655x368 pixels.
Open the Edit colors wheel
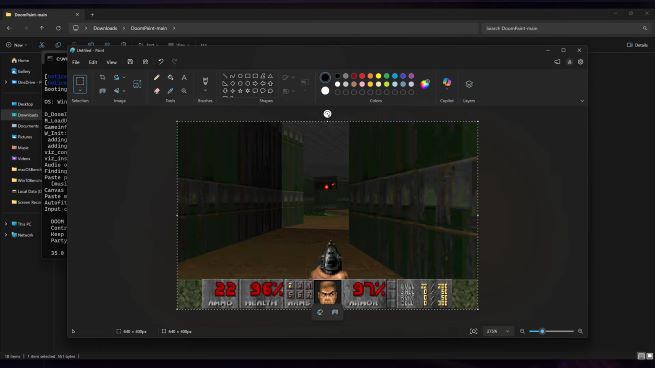[x=425, y=84]
